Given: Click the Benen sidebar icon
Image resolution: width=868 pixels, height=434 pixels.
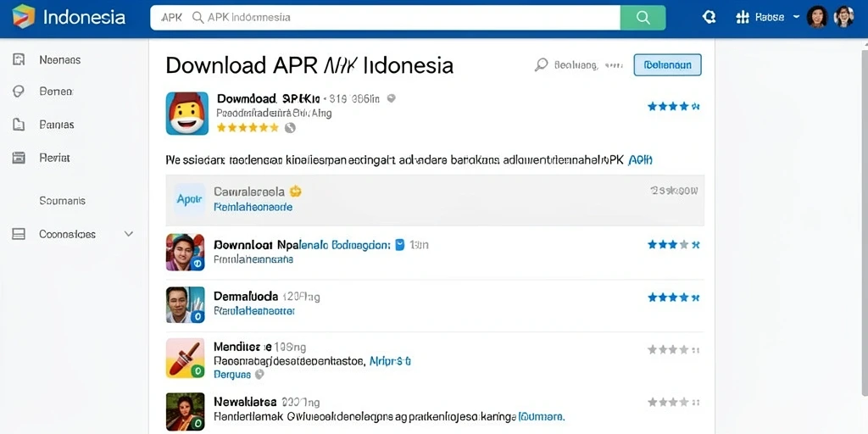Looking at the screenshot, I should 19,92.
